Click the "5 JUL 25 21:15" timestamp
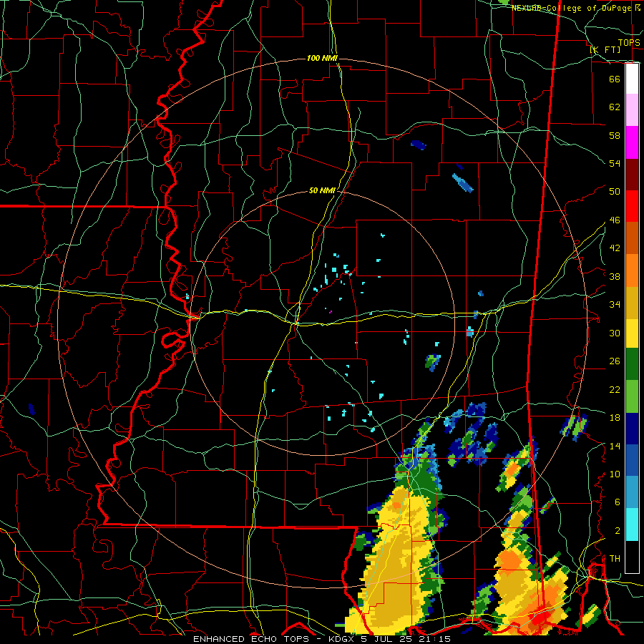The height and width of the screenshot is (644, 644). click(404, 639)
